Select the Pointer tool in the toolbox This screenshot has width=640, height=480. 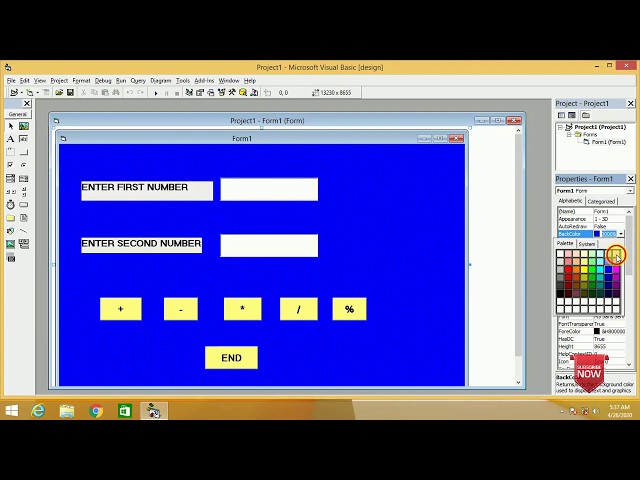point(11,126)
